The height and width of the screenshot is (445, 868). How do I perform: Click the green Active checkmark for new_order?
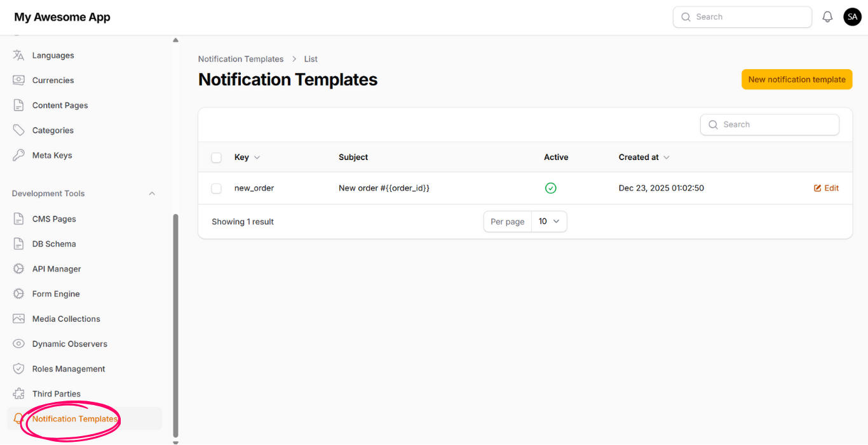coord(550,188)
